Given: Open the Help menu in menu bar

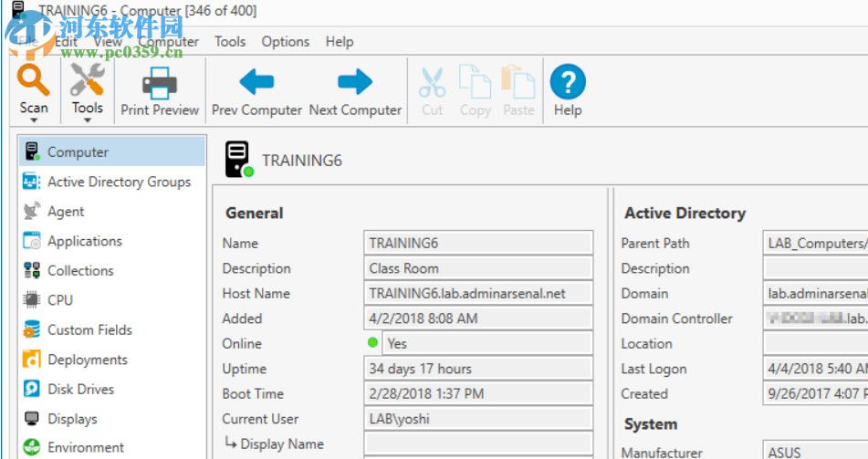Looking at the screenshot, I should (340, 42).
